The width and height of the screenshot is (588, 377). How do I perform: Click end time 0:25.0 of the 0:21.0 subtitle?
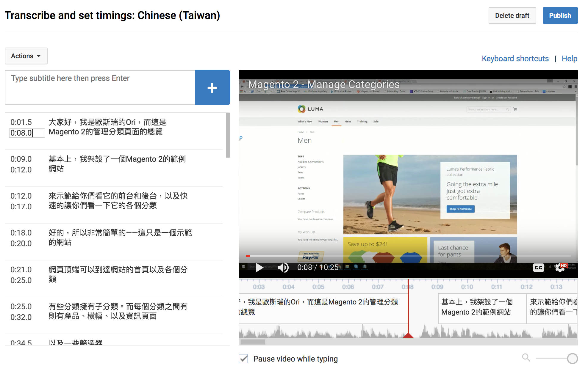[x=21, y=280]
